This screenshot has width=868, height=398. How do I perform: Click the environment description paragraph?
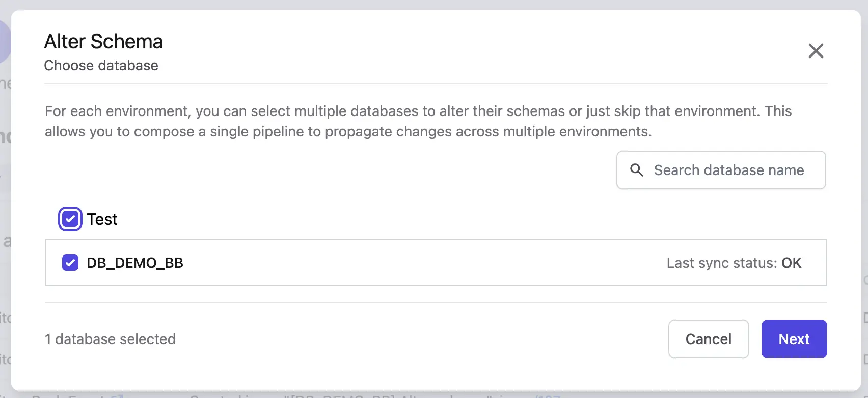pyautogui.click(x=418, y=121)
